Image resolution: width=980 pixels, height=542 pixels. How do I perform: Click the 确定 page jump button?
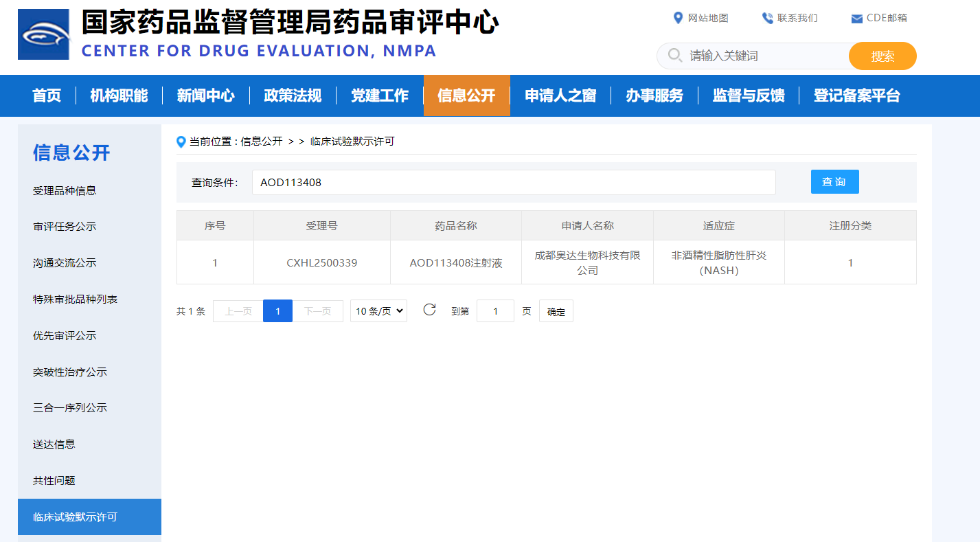click(556, 311)
